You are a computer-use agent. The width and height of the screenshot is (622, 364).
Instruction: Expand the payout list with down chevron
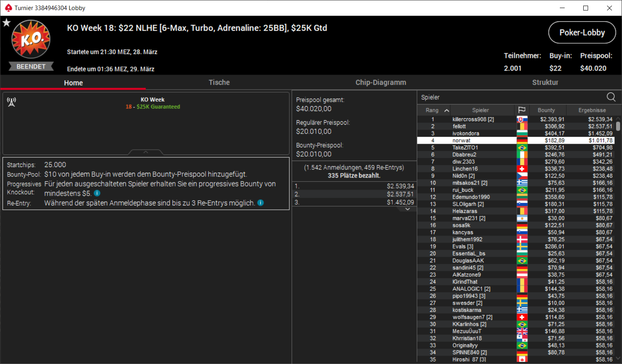tap(408, 209)
